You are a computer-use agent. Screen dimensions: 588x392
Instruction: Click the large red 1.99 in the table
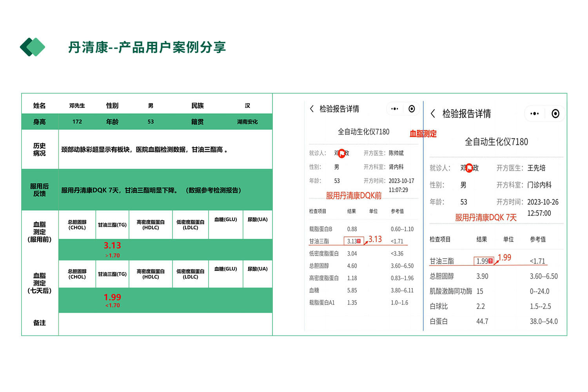coord(113,297)
